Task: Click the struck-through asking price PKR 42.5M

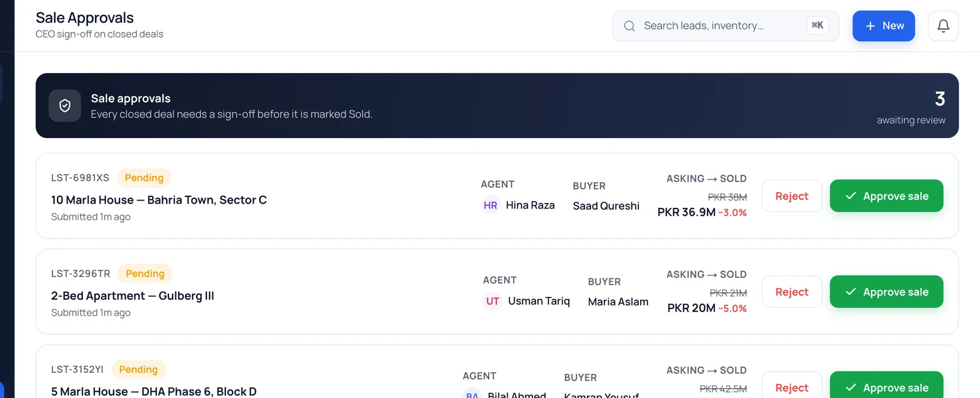Action: [x=723, y=389]
